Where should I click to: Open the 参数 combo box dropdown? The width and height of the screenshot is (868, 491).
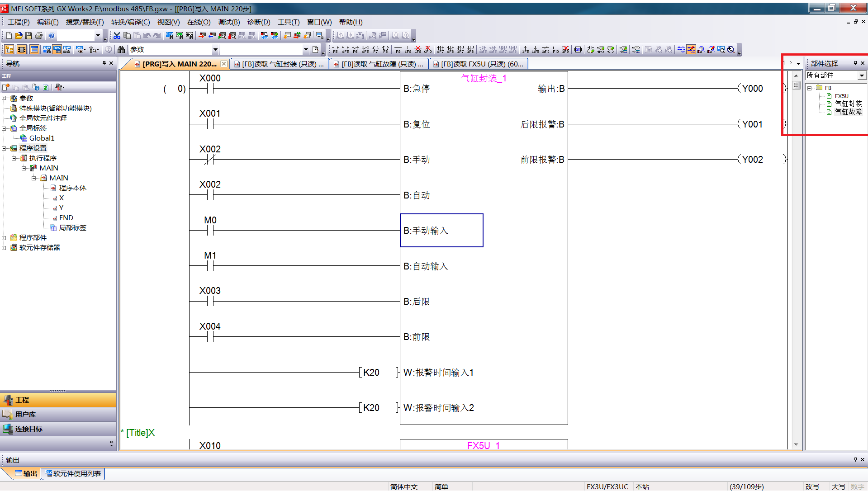(215, 50)
